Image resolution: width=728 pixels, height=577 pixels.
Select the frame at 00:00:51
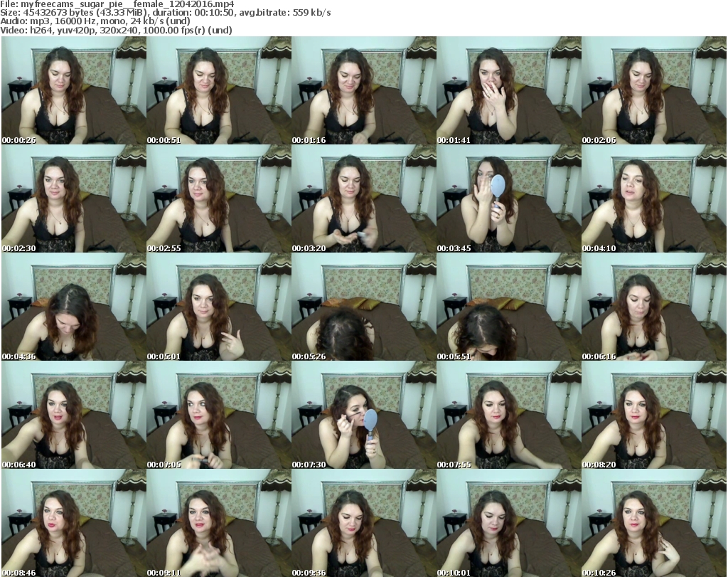[219, 91]
